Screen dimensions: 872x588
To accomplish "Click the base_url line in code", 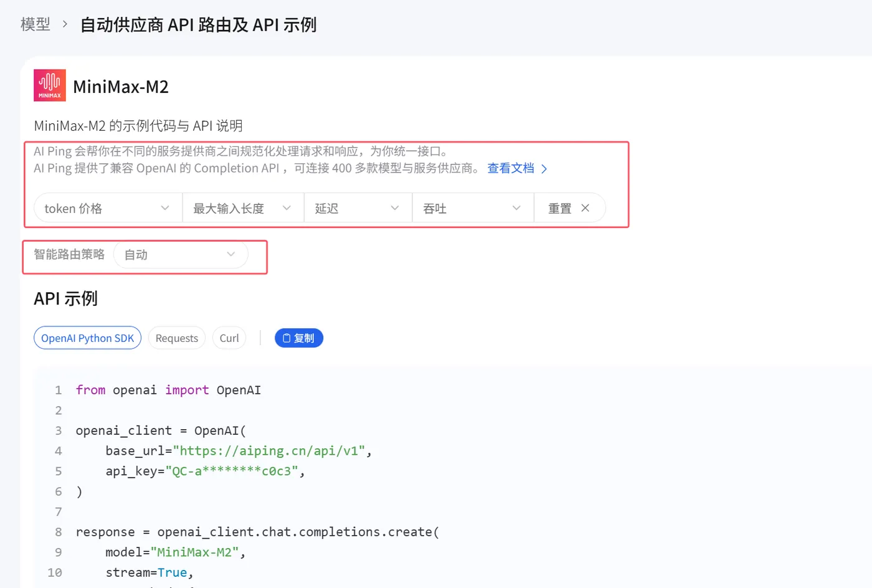I will pyautogui.click(x=239, y=450).
